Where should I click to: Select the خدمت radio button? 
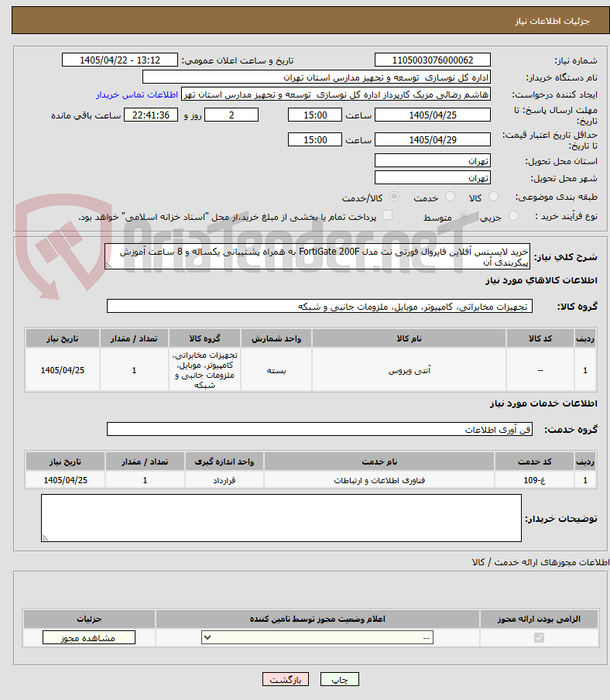pos(451,197)
